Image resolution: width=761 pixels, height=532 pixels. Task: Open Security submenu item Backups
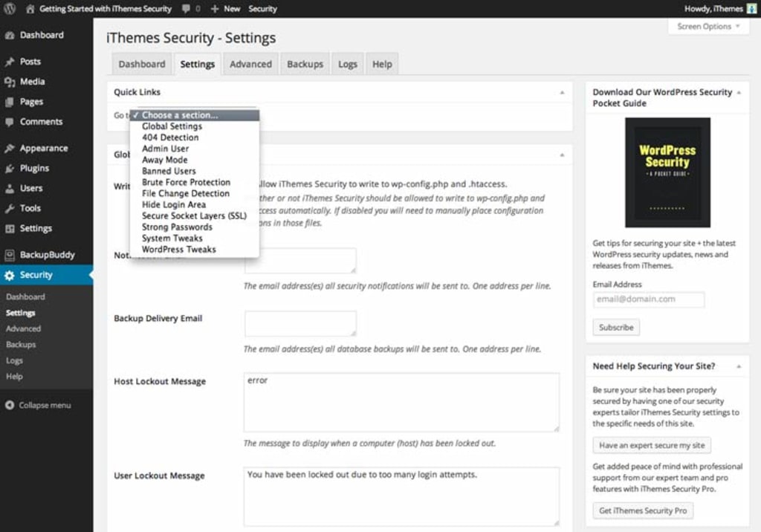[21, 345]
